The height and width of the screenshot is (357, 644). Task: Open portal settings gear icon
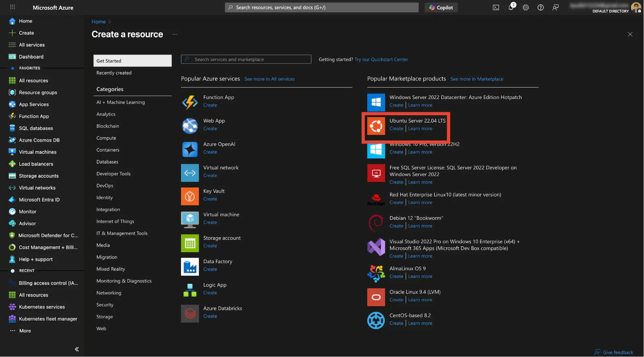[x=526, y=8]
